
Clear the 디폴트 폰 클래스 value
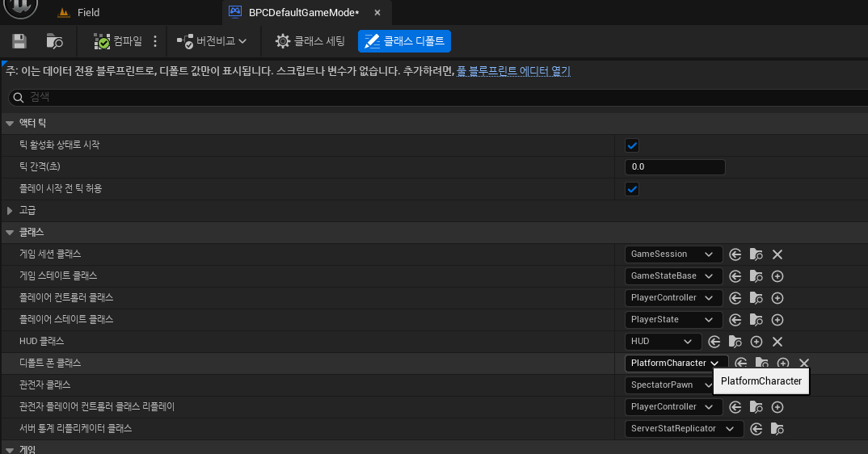[x=804, y=363]
